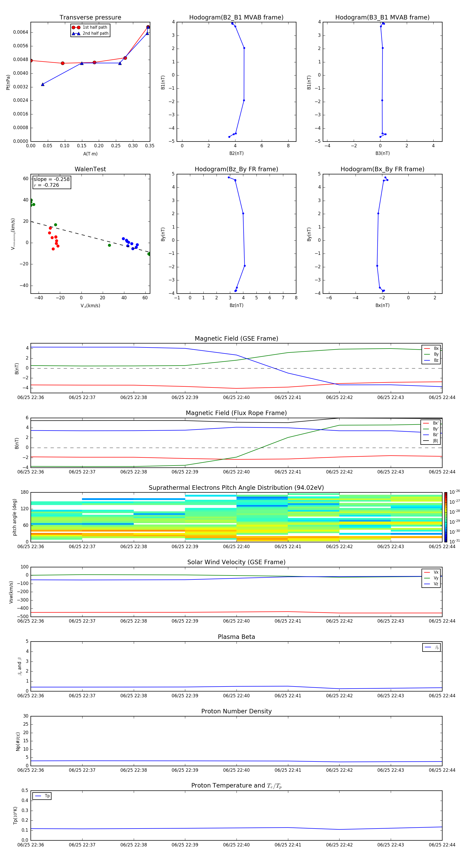Click the "Vremaining(km/s)" y-axis label
The image size is (473, 868).
pos(13,234)
